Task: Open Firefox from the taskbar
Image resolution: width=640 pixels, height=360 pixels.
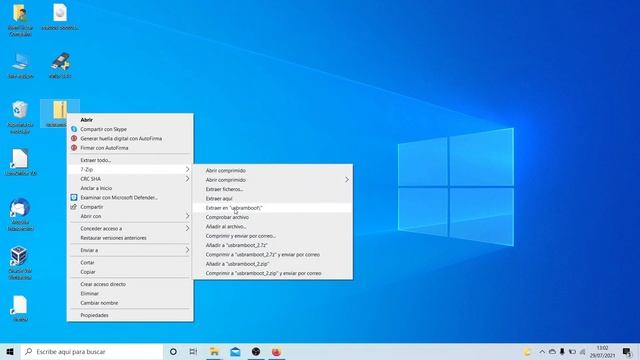Action: (x=276, y=351)
